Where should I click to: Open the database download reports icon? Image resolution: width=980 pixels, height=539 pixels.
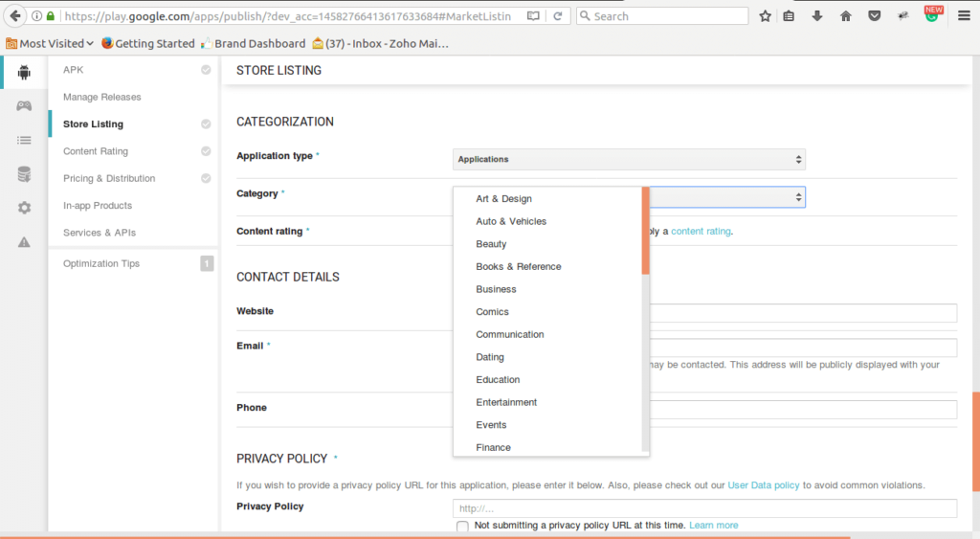24,174
